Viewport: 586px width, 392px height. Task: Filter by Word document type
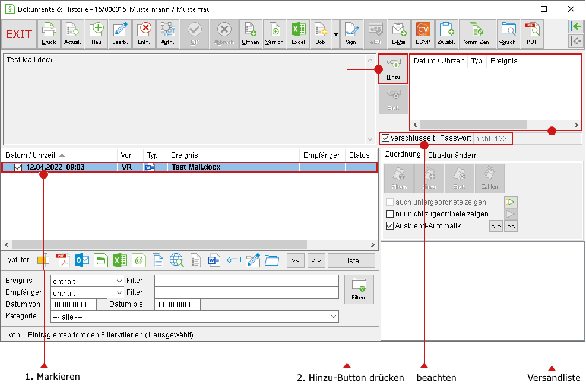coord(214,260)
